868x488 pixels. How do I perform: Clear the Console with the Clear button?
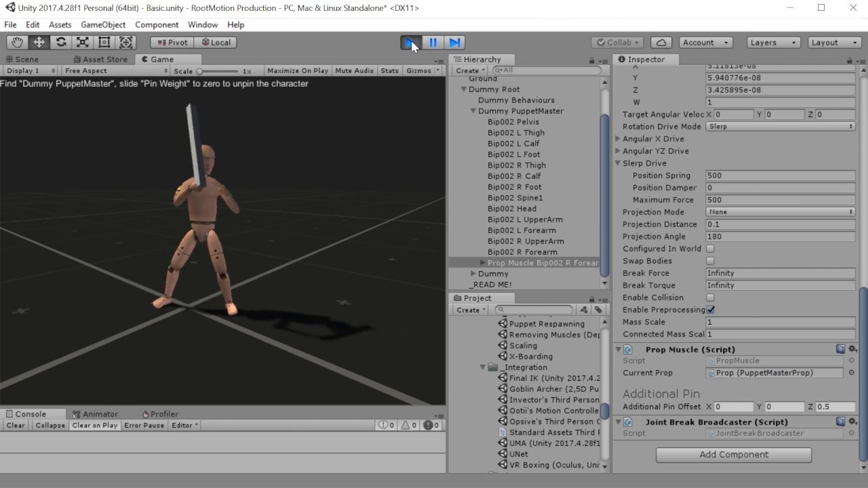pyautogui.click(x=16, y=426)
